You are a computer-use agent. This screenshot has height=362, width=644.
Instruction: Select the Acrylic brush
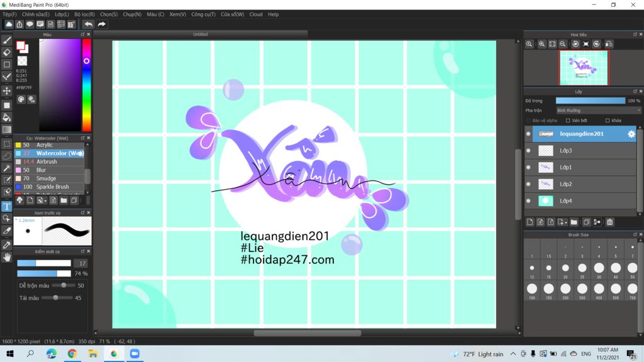(x=49, y=145)
